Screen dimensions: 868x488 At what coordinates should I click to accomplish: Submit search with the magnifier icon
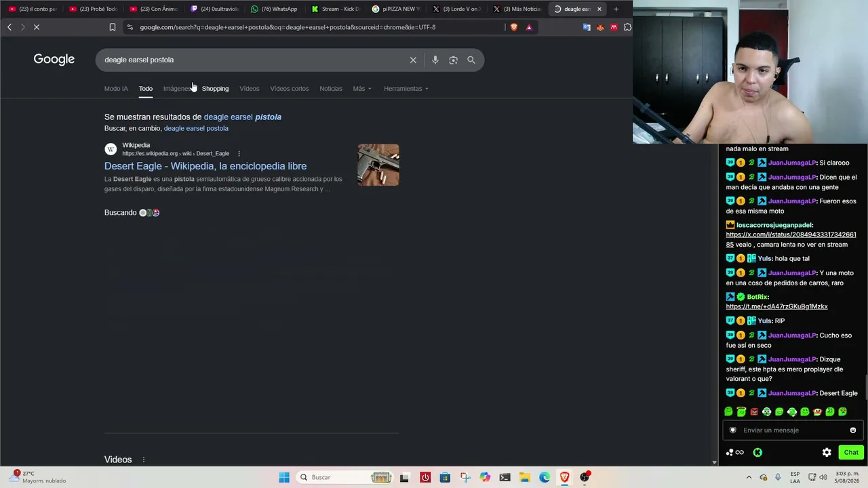471,60
